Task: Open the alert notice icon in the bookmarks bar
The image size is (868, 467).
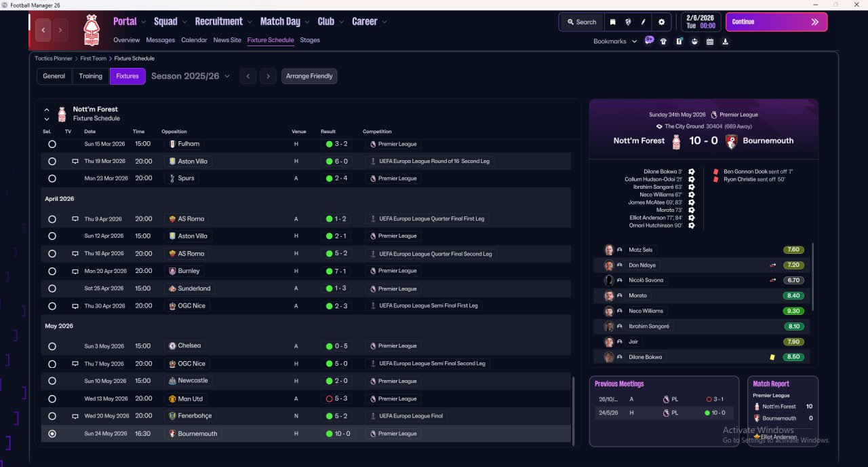Action: tap(679, 41)
